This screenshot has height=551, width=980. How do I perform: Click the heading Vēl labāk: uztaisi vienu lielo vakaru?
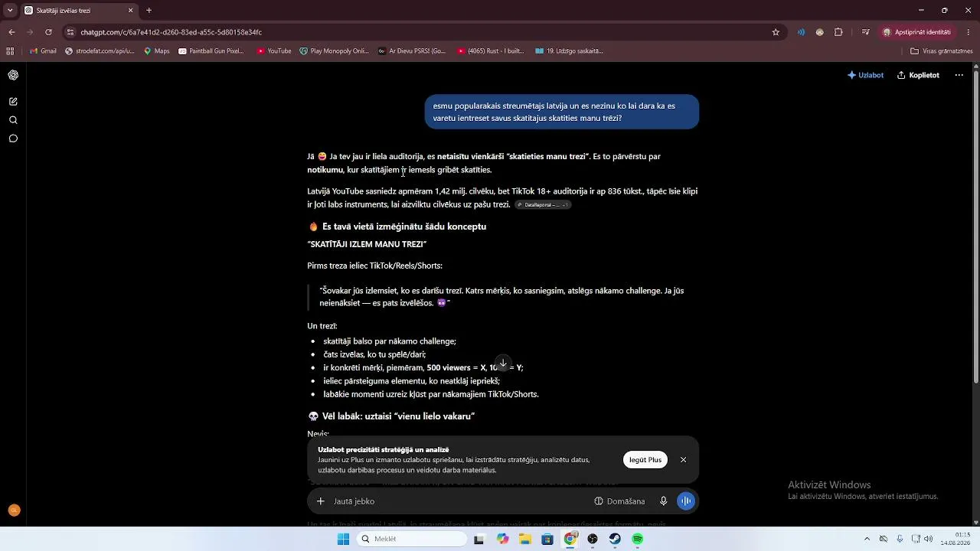398,416
